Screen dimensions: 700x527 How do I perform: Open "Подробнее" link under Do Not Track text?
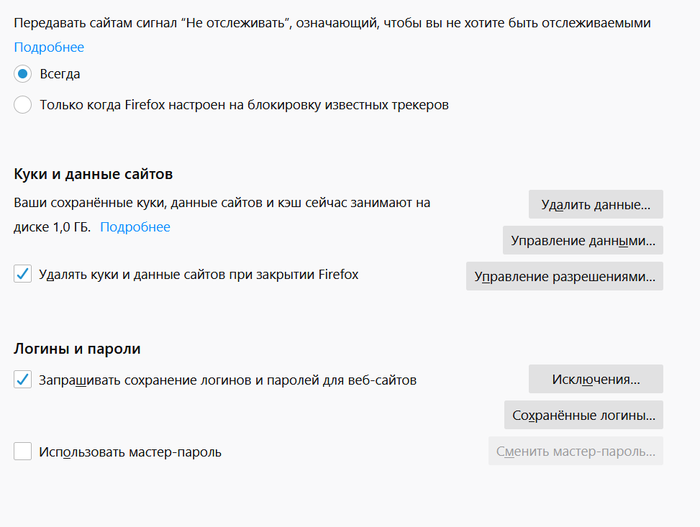click(x=49, y=47)
